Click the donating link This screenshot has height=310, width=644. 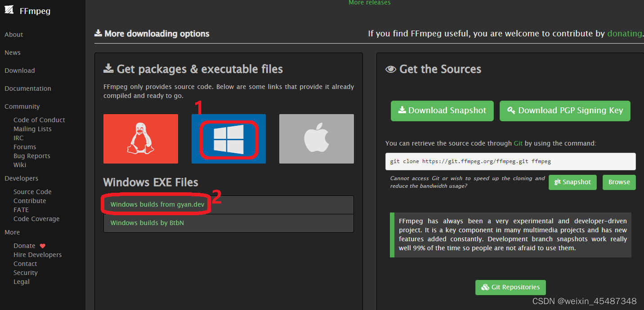point(625,34)
